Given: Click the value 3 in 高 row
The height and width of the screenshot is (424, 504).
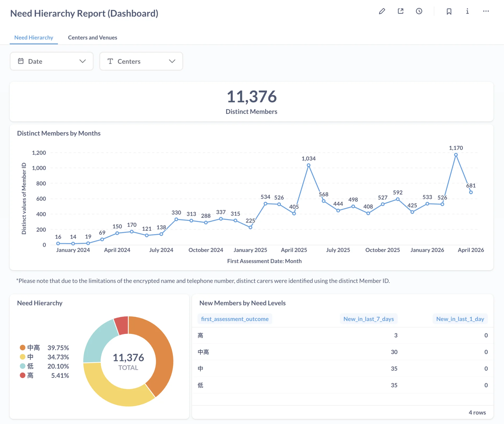Looking at the screenshot, I should point(396,336).
